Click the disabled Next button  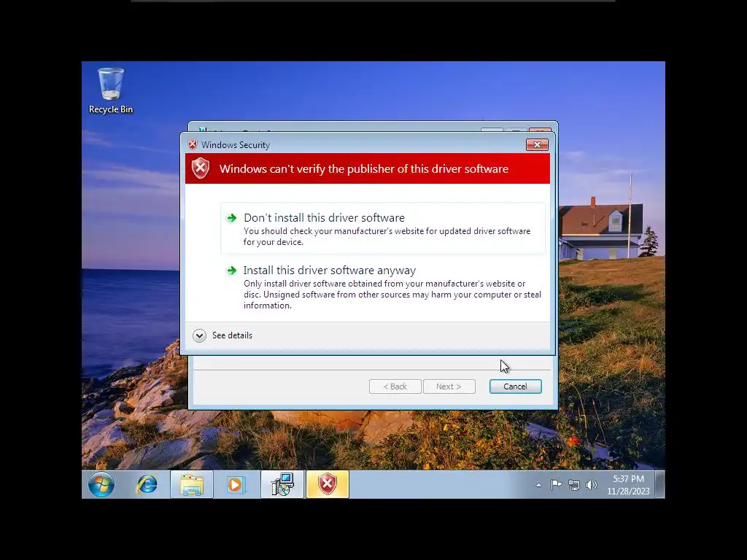[x=449, y=386]
